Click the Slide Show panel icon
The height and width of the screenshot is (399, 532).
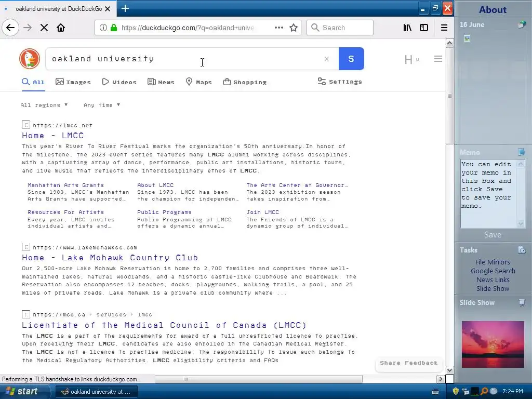tap(522, 302)
